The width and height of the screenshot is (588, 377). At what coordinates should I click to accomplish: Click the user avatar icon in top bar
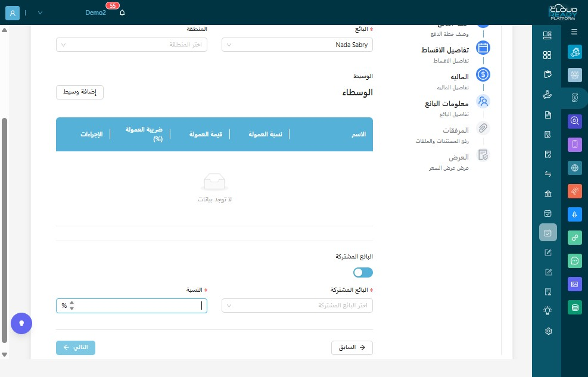click(13, 13)
